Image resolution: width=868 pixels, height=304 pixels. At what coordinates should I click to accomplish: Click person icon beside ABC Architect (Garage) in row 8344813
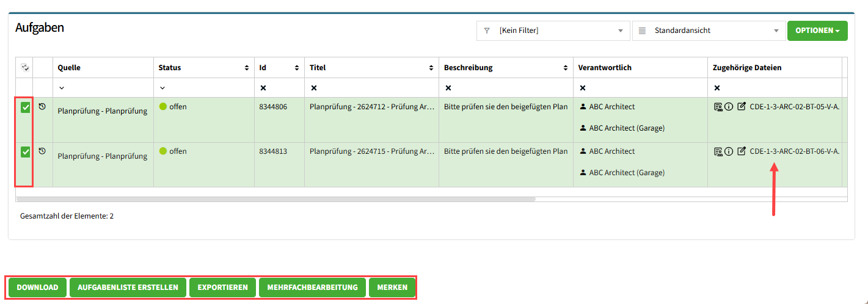(x=583, y=173)
